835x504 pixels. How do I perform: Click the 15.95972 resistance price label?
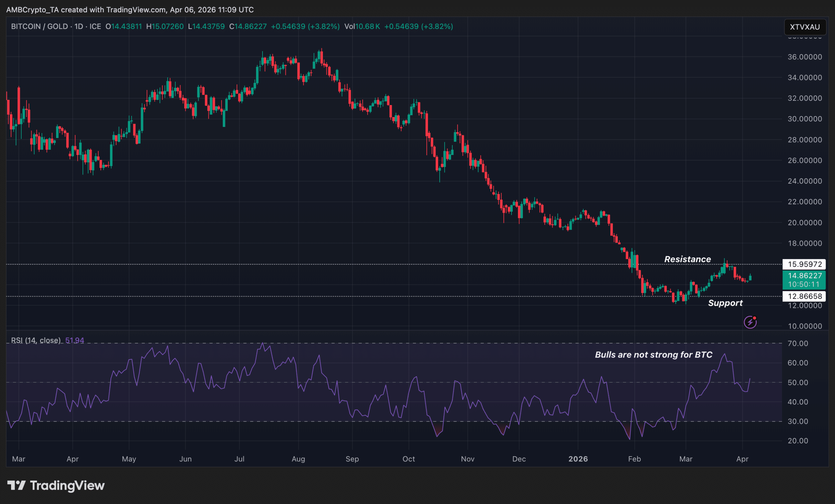804,264
